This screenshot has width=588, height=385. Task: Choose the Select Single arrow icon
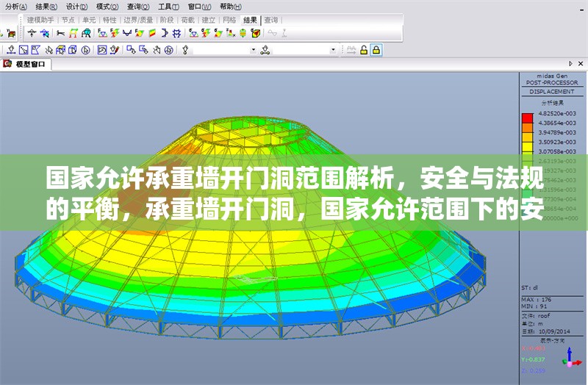[x=11, y=49]
